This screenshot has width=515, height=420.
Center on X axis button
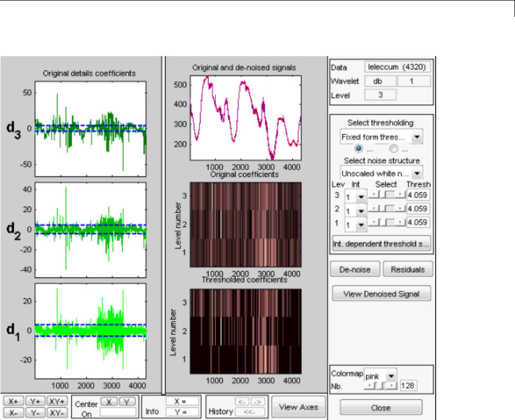(109, 401)
